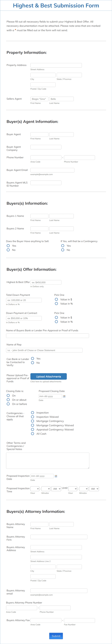
Task: Click the Highest & Best Offer field
Action: coord(46,282)
